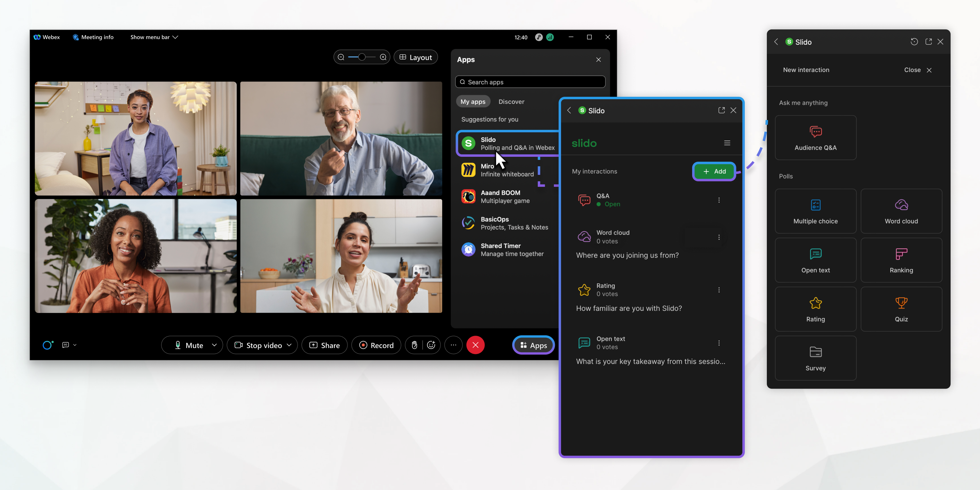Create a Ranking poll

tap(901, 260)
